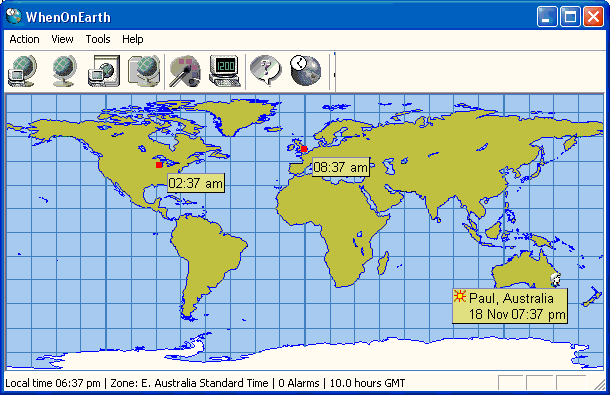The width and height of the screenshot is (610, 395).
Task: Click Paul's character icon on Australia
Action: coord(556,280)
